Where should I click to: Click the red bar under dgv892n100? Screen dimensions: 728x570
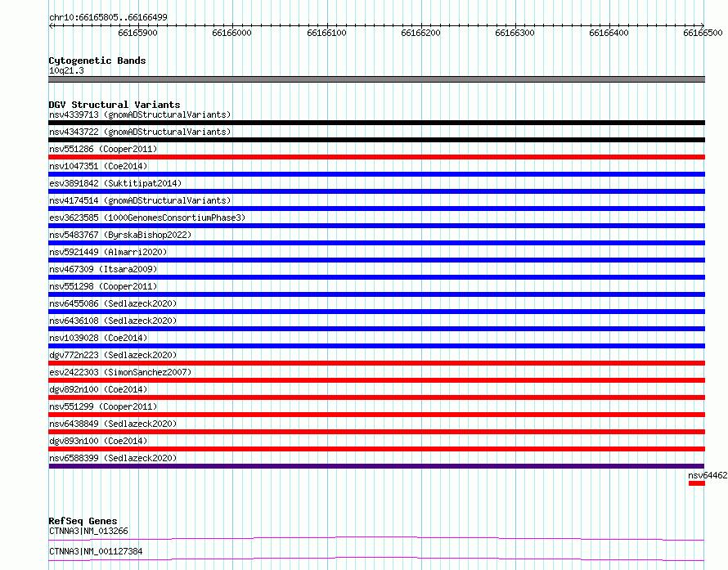pos(376,397)
